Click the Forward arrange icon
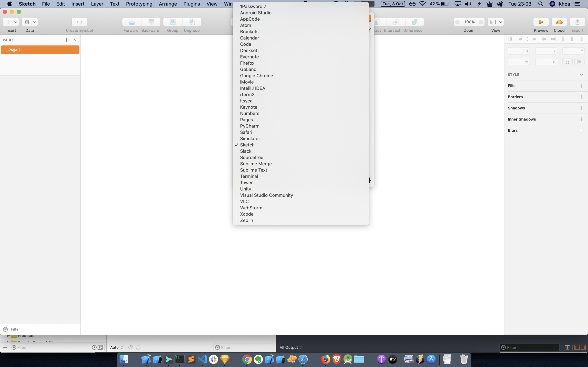Image resolution: width=588 pixels, height=367 pixels. (132, 22)
